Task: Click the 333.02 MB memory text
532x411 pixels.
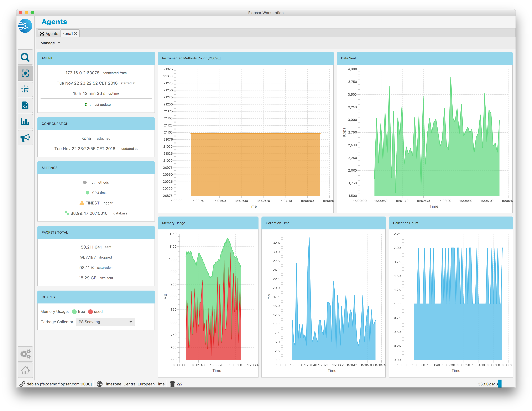Action: pyautogui.click(x=488, y=384)
